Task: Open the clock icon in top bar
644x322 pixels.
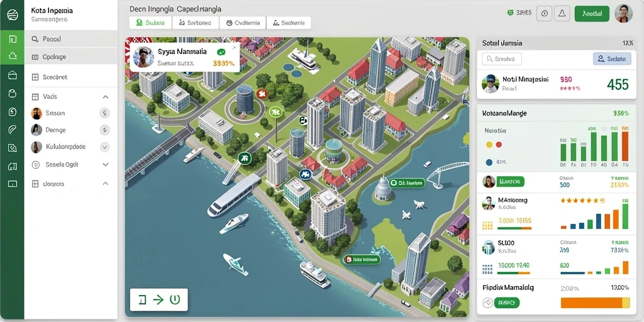Action: [545, 13]
